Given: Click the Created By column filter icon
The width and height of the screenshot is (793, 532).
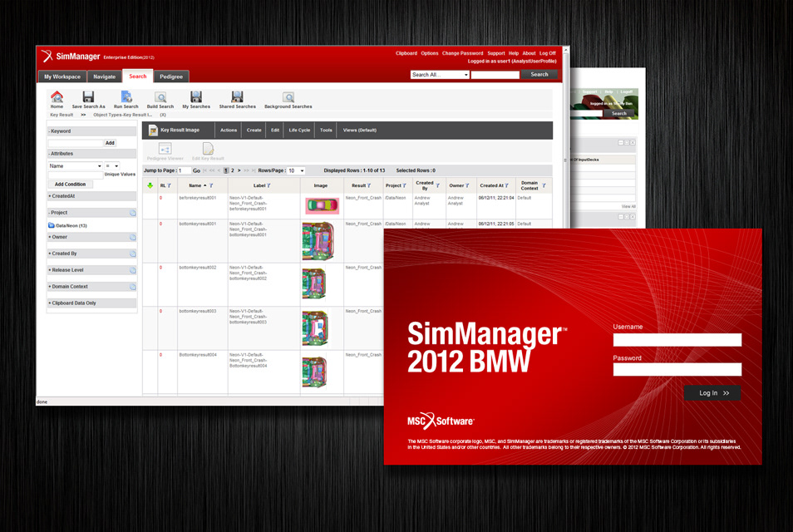Looking at the screenshot, I should [x=437, y=185].
